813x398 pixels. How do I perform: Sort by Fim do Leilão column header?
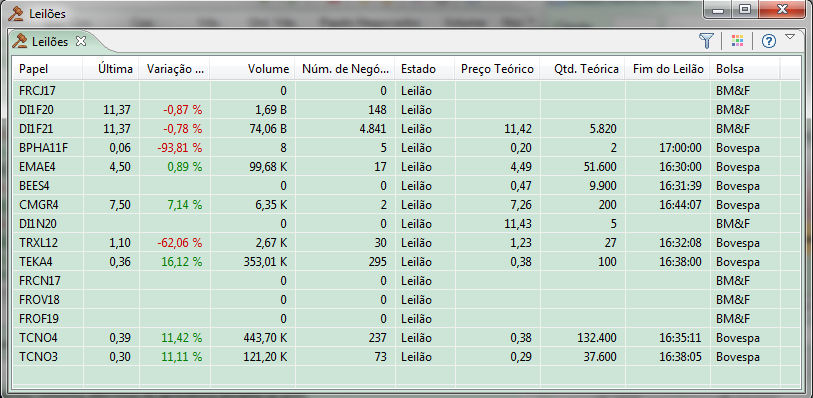pos(668,69)
